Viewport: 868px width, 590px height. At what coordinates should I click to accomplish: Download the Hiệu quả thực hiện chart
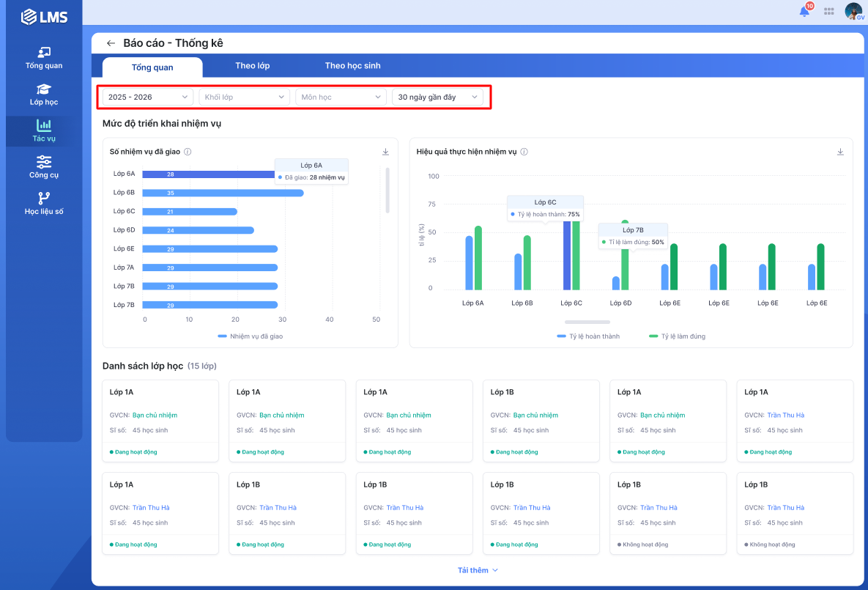(x=840, y=152)
